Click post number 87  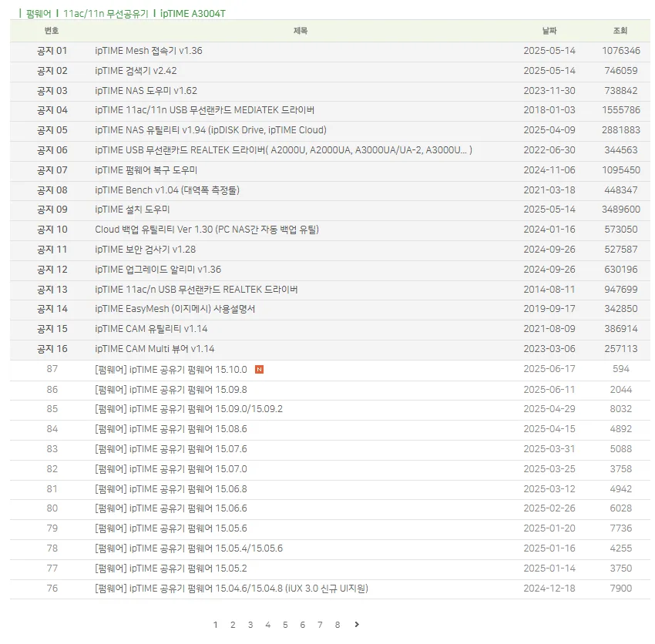(x=52, y=369)
